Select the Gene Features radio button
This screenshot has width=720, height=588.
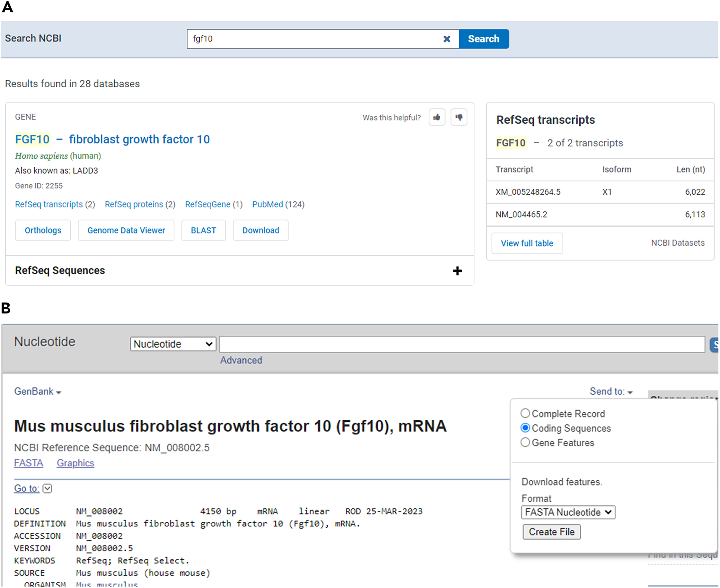click(x=525, y=442)
